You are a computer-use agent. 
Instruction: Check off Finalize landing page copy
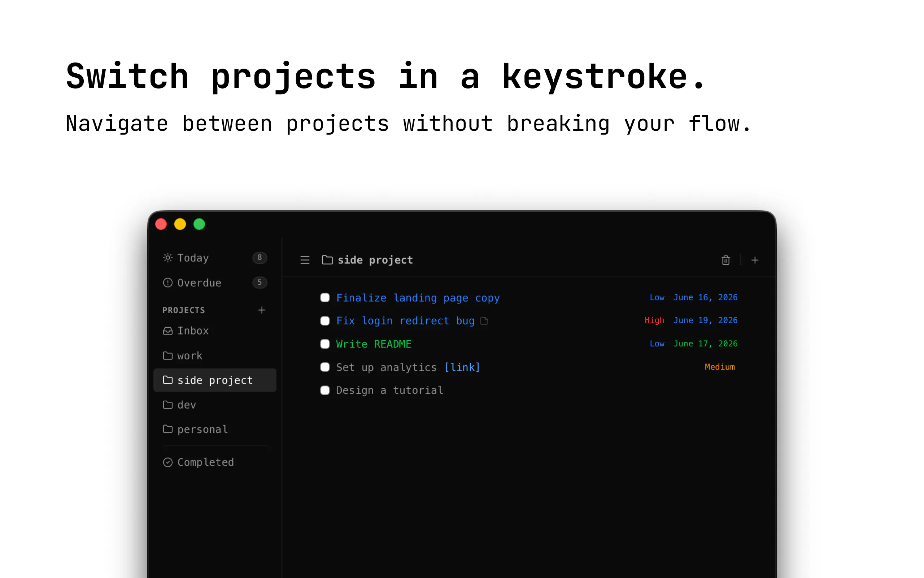coord(325,297)
